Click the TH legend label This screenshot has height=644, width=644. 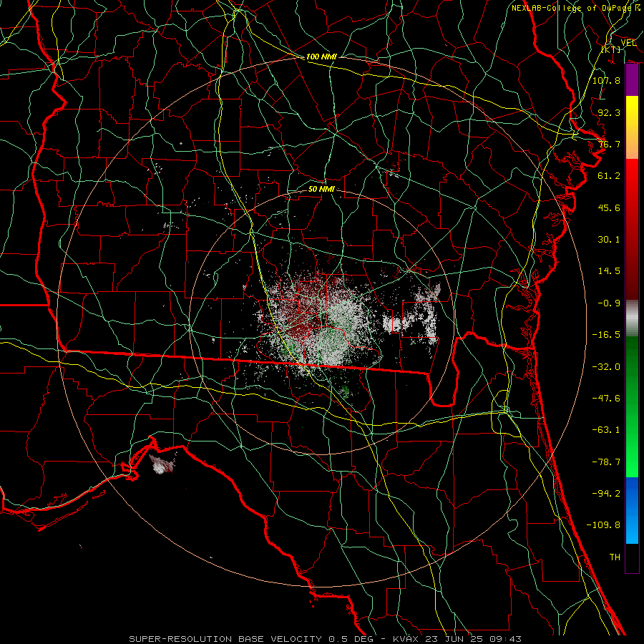pyautogui.click(x=615, y=557)
